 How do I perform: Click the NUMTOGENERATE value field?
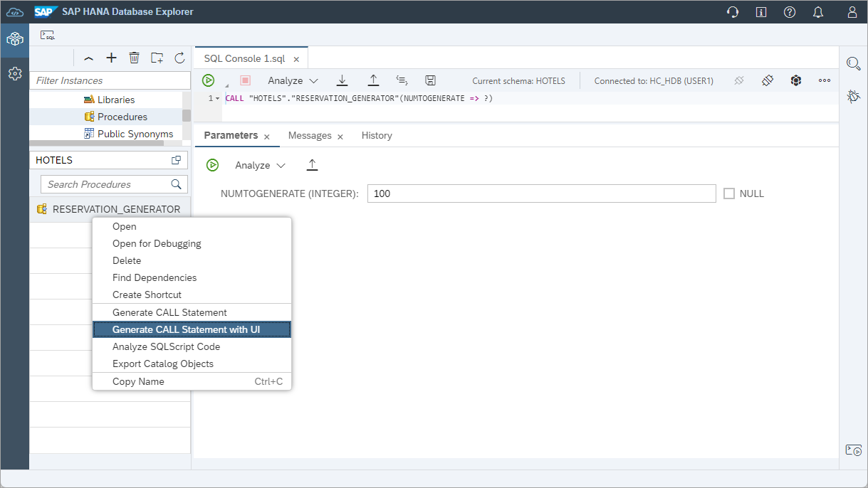point(541,193)
